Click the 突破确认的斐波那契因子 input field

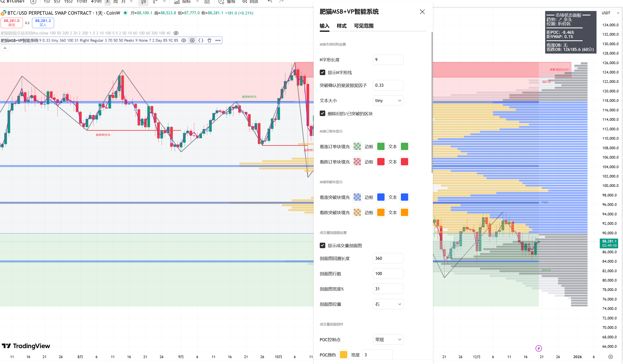[x=388, y=85]
